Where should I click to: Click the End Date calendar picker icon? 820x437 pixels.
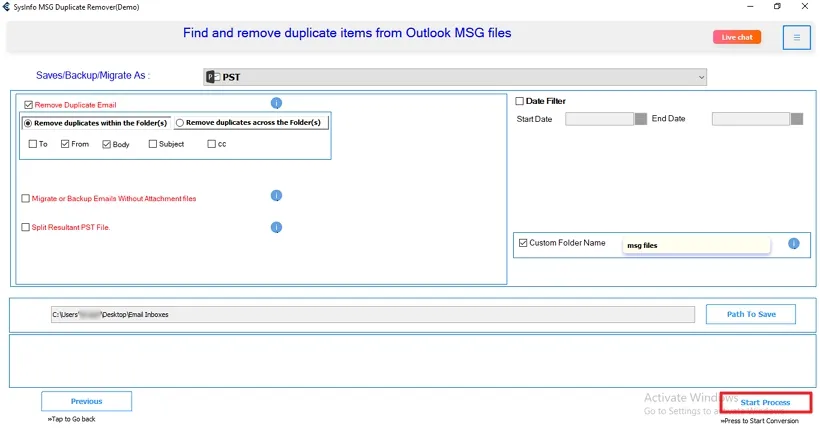click(x=797, y=119)
